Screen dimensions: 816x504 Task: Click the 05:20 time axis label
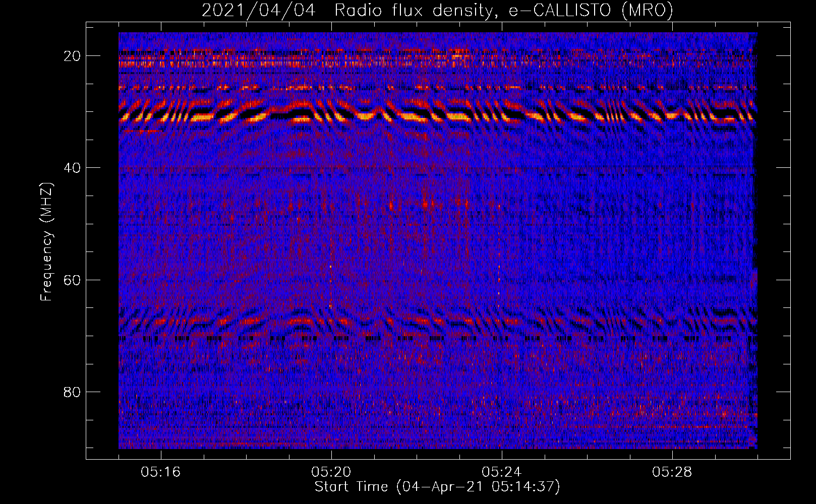point(331,472)
